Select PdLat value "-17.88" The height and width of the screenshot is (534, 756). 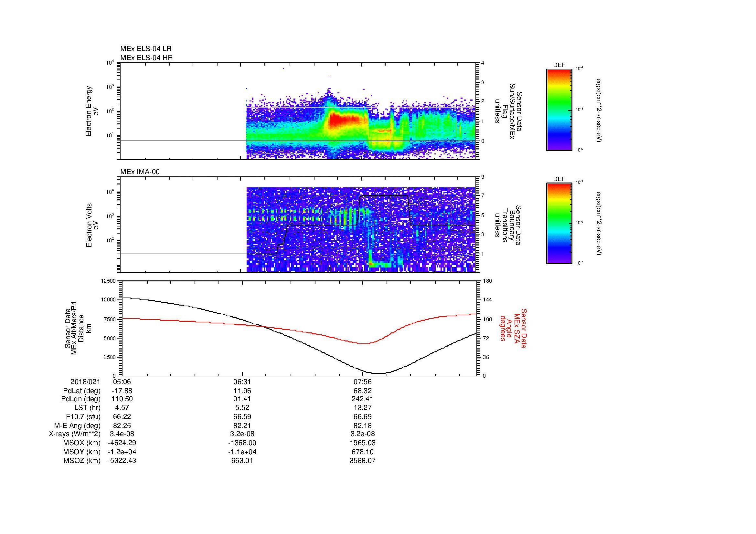pos(122,391)
